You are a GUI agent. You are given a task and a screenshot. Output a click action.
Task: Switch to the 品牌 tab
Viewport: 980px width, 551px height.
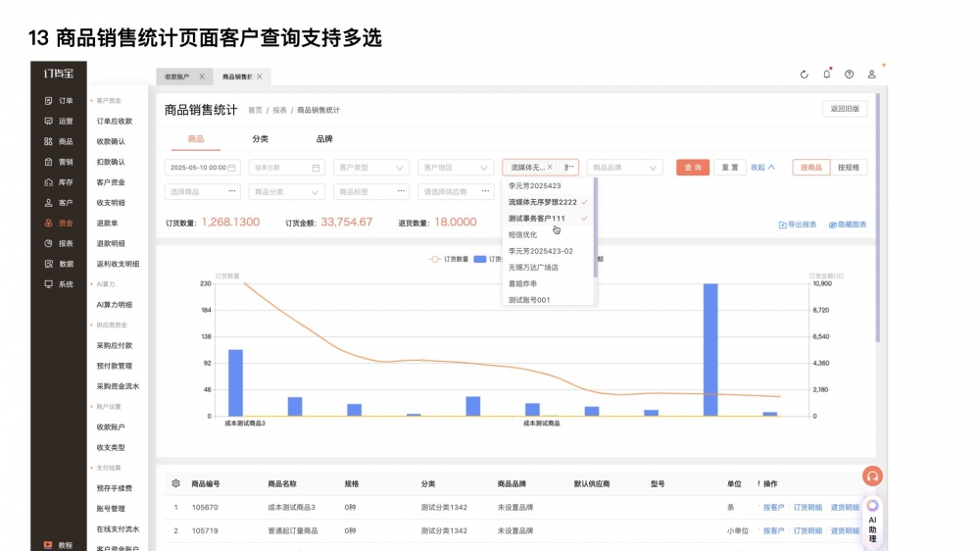coord(324,139)
